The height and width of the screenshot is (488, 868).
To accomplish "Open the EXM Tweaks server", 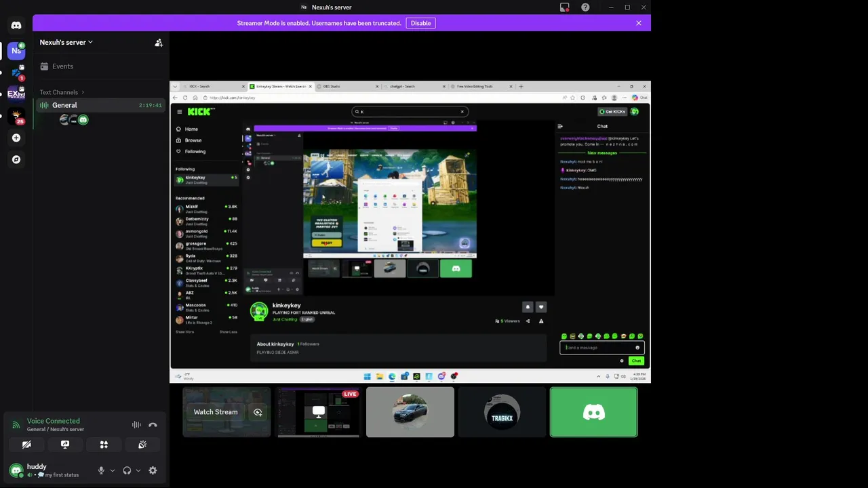I will [16, 94].
